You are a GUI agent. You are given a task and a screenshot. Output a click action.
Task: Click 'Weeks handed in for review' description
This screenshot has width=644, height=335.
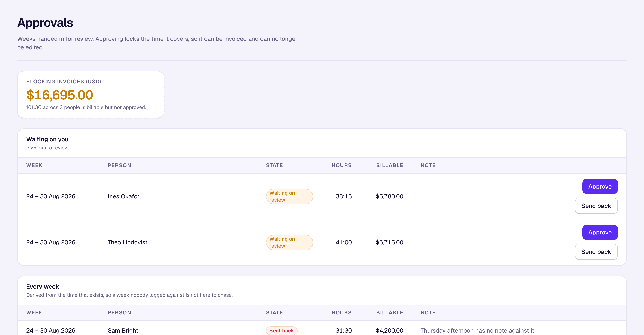157,43
